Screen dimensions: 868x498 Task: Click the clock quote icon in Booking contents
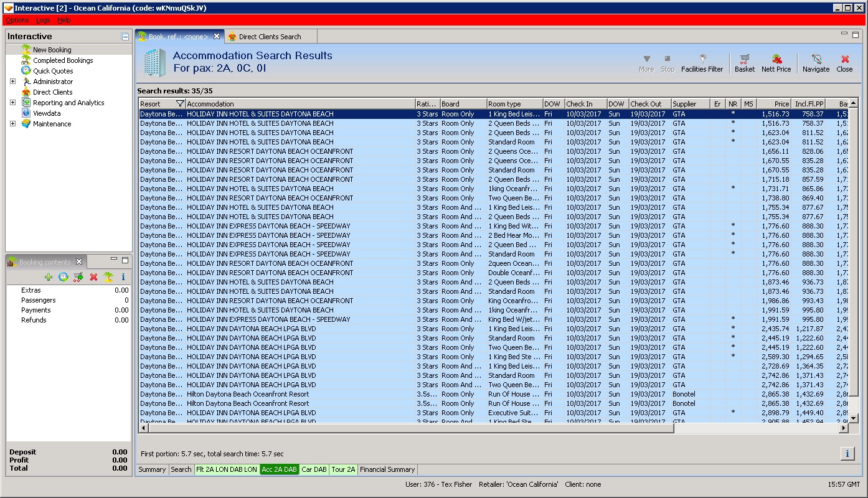click(64, 277)
